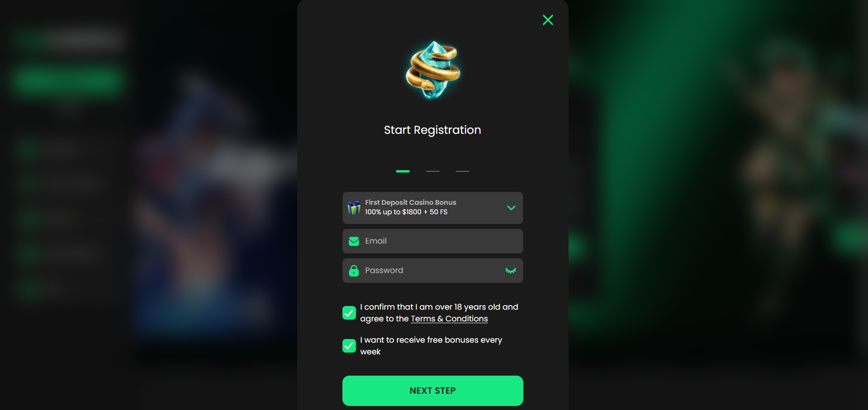Expand the First Deposit Casino Bonus dropdown
Screen dimensions: 868x410
click(433, 208)
